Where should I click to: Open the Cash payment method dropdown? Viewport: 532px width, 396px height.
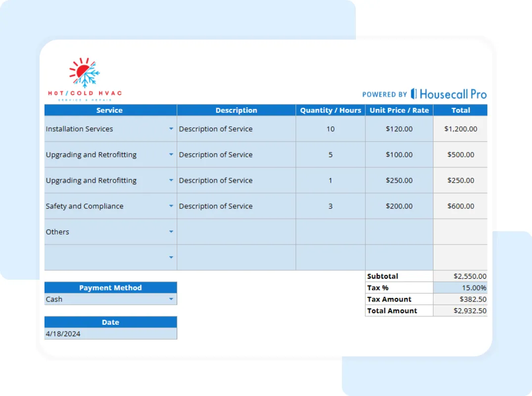click(171, 299)
